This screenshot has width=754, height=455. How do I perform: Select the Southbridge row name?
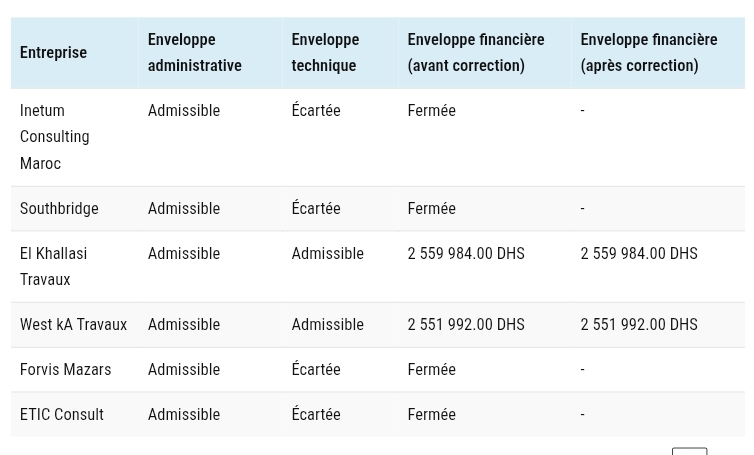(59, 208)
